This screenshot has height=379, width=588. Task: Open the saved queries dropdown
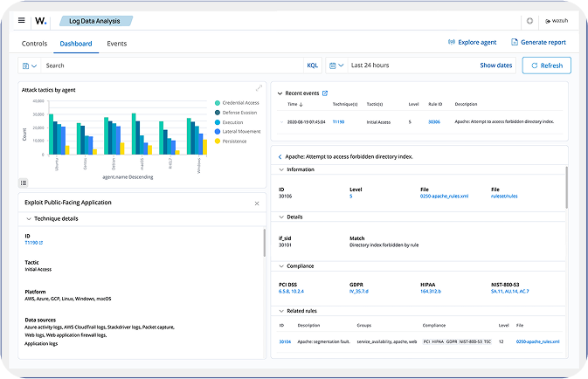click(x=30, y=65)
